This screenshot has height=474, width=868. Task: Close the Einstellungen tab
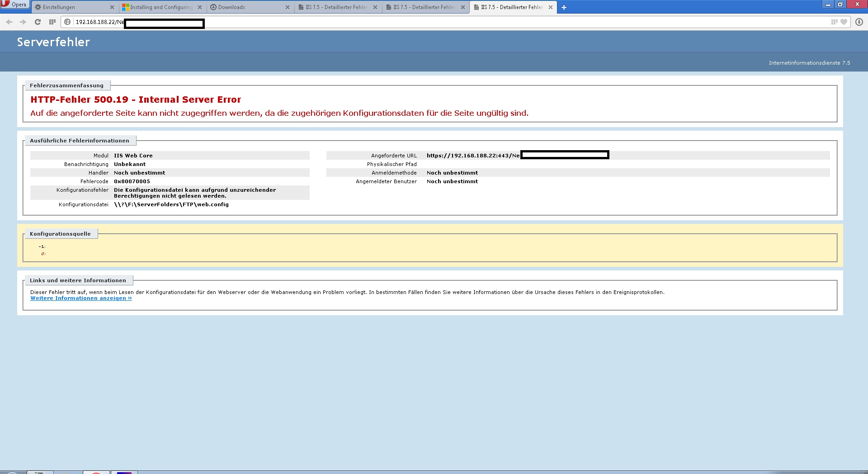tap(112, 7)
